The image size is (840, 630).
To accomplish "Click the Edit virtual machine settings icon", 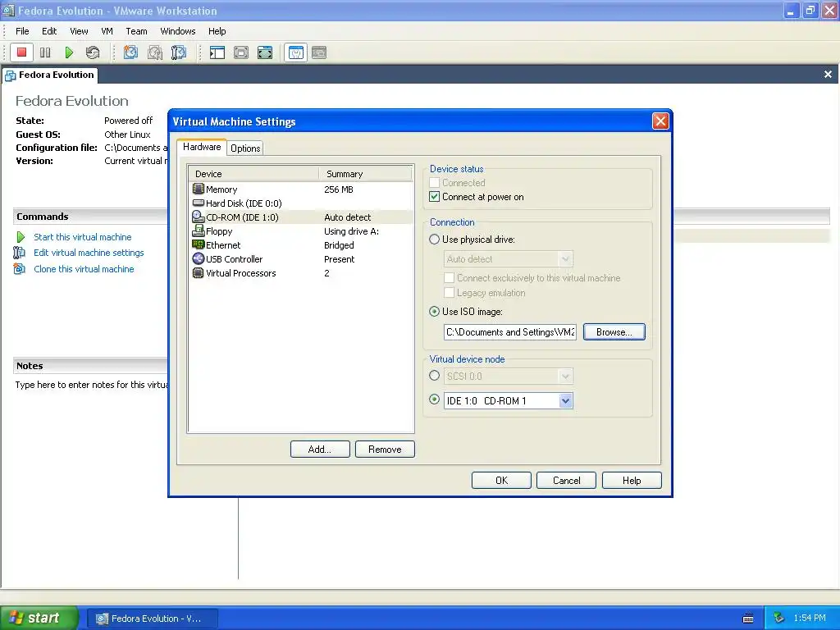I will (20, 253).
